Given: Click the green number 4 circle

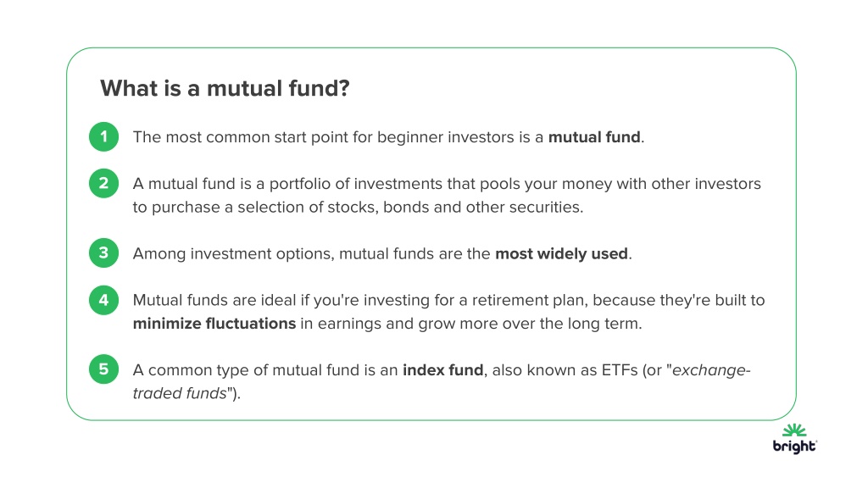Looking at the screenshot, I should (x=103, y=300).
